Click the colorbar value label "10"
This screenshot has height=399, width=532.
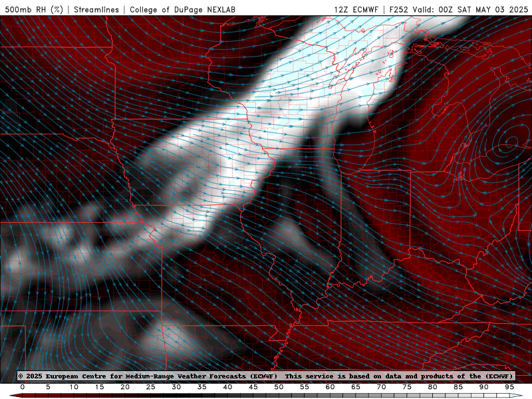74,387
